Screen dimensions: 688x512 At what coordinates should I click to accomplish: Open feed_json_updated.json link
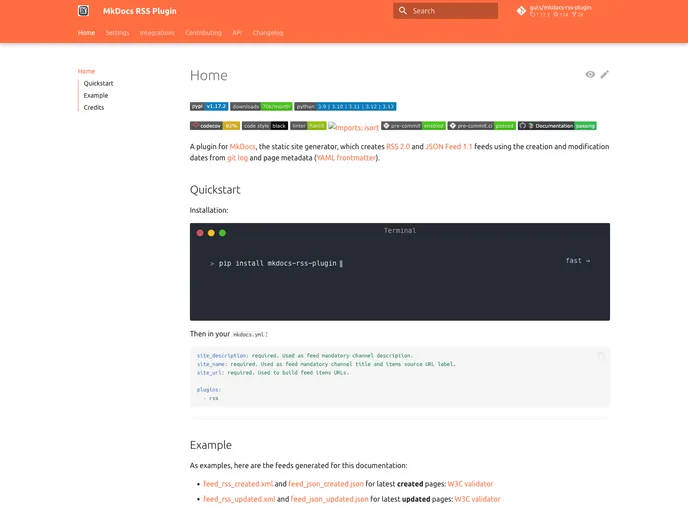tap(330, 499)
